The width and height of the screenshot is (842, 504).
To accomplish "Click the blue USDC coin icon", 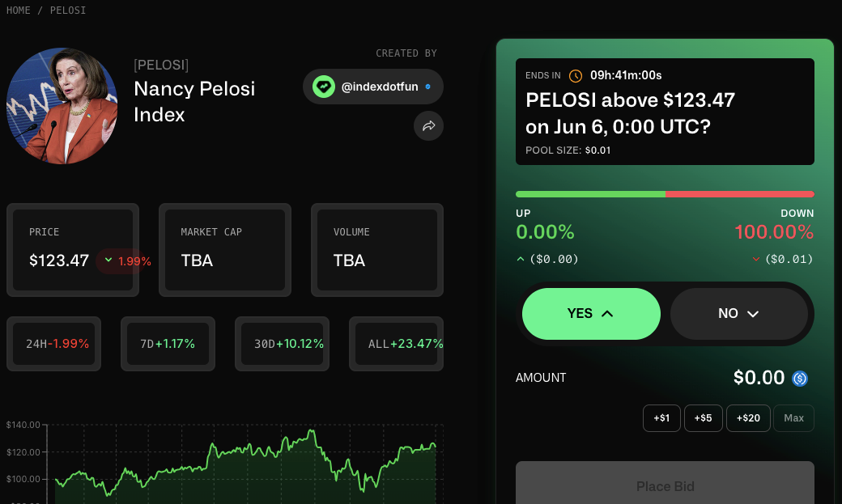I will 800,379.
